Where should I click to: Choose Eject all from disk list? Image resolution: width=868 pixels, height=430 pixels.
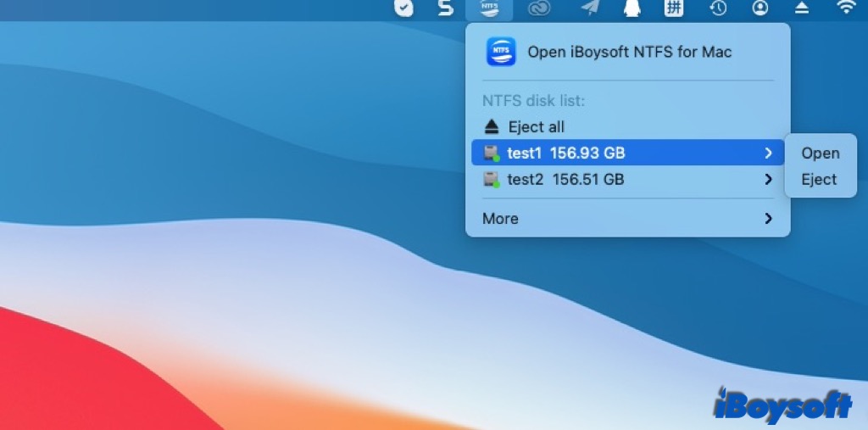(536, 127)
